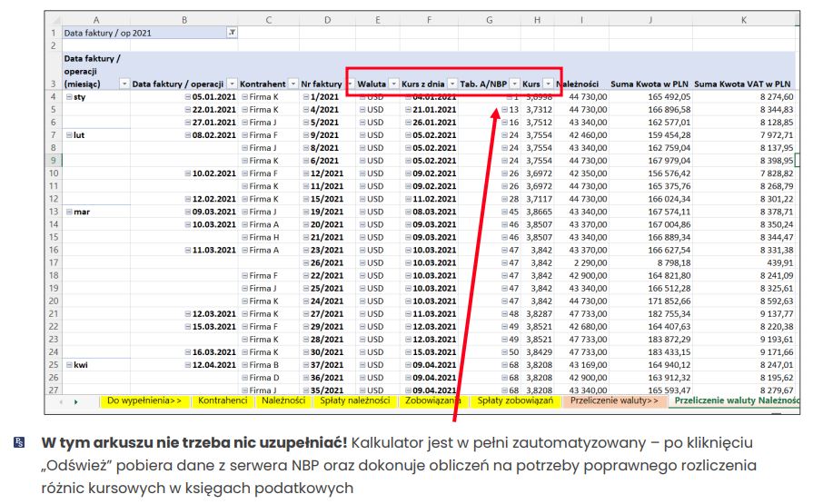
Task: Collapse the 'lut' month group
Action: click(x=69, y=134)
